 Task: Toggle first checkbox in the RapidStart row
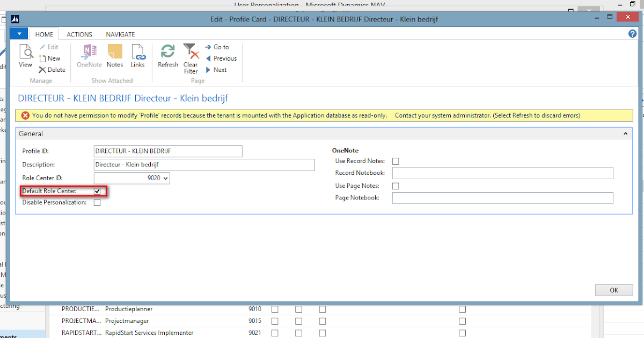tap(275, 333)
